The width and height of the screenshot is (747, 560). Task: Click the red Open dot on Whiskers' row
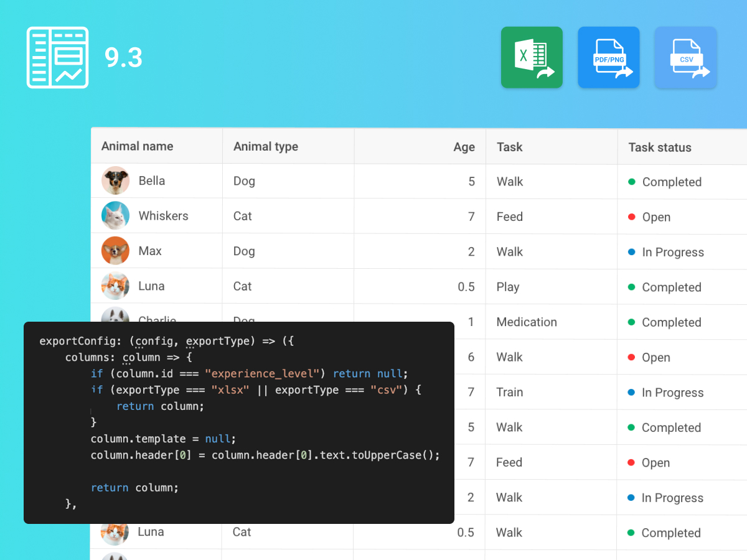631,217
